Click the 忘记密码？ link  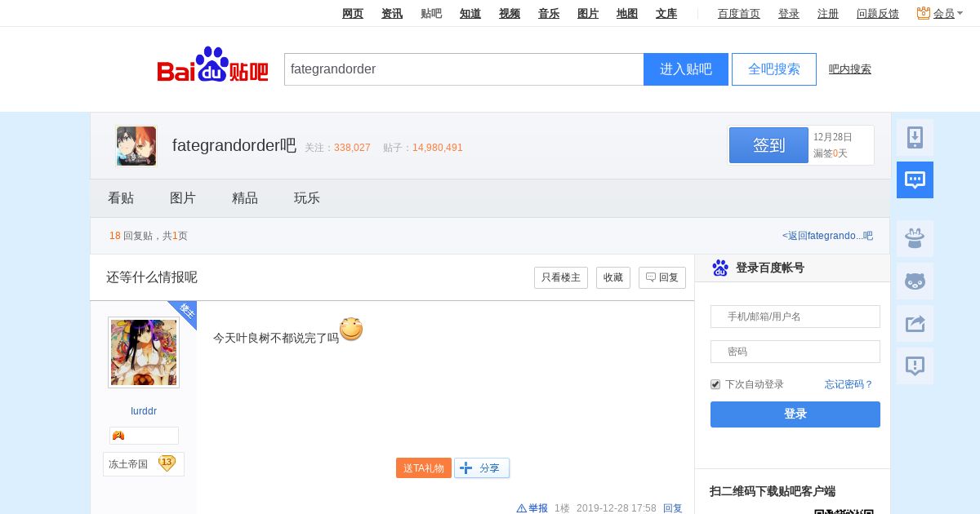point(849,384)
